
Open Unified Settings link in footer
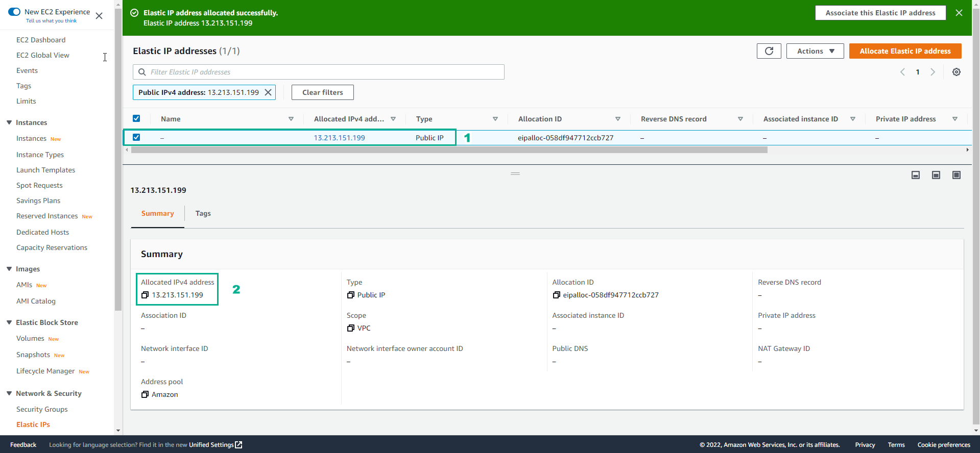tap(216, 445)
